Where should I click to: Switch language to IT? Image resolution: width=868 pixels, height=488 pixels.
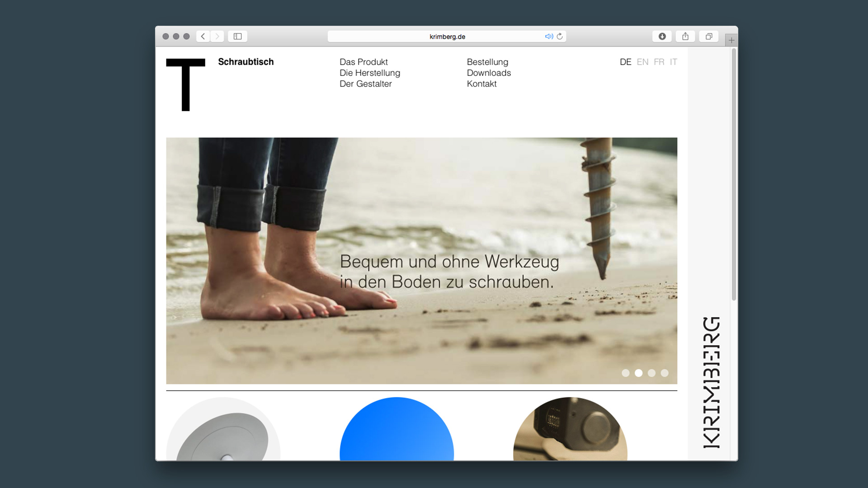pos(674,62)
